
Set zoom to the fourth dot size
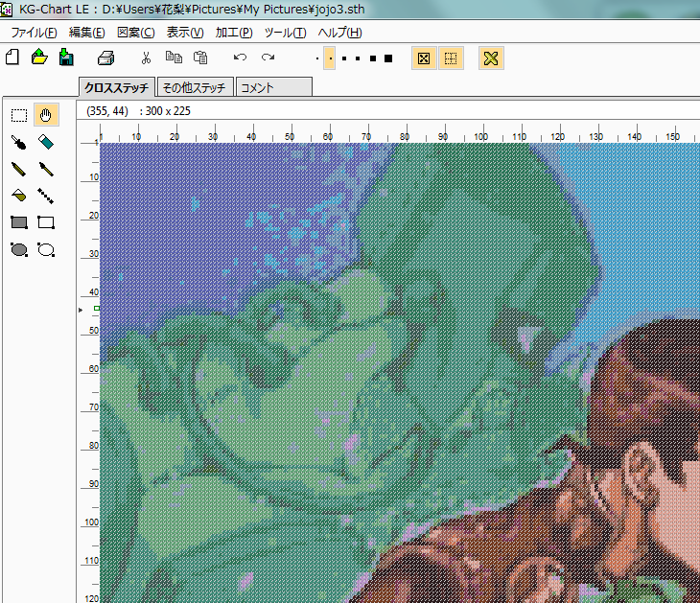[358, 58]
